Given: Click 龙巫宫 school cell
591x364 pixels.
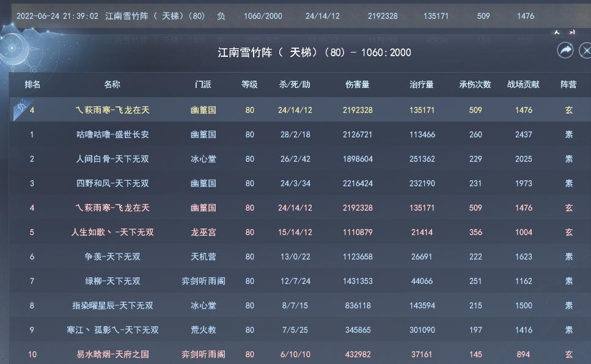Looking at the screenshot, I should click(x=203, y=232).
